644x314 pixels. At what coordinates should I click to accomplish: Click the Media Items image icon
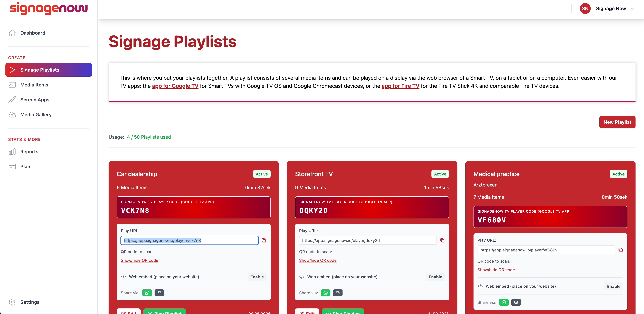pos(12,85)
